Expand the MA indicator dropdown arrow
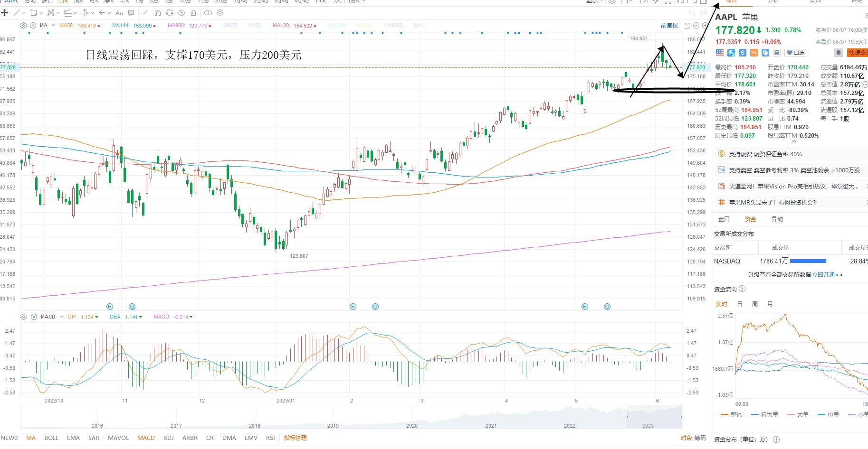Image resolution: width=868 pixels, height=449 pixels. coord(53,25)
